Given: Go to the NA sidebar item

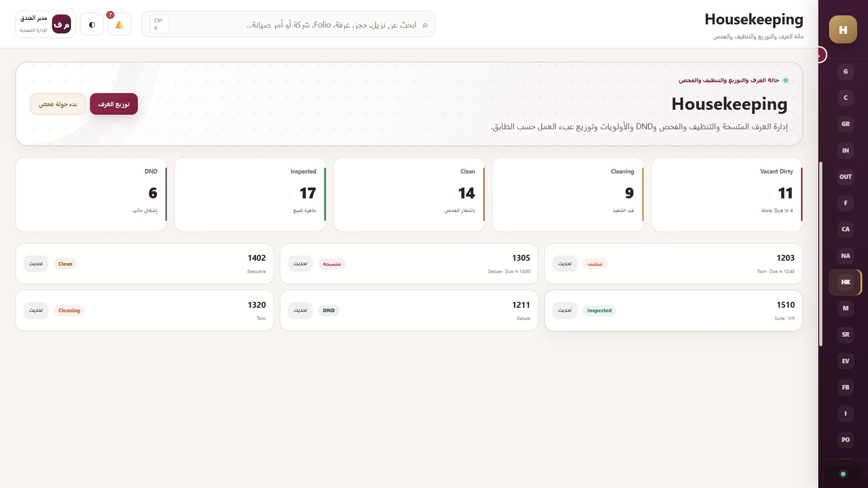Looking at the screenshot, I should tap(845, 255).
